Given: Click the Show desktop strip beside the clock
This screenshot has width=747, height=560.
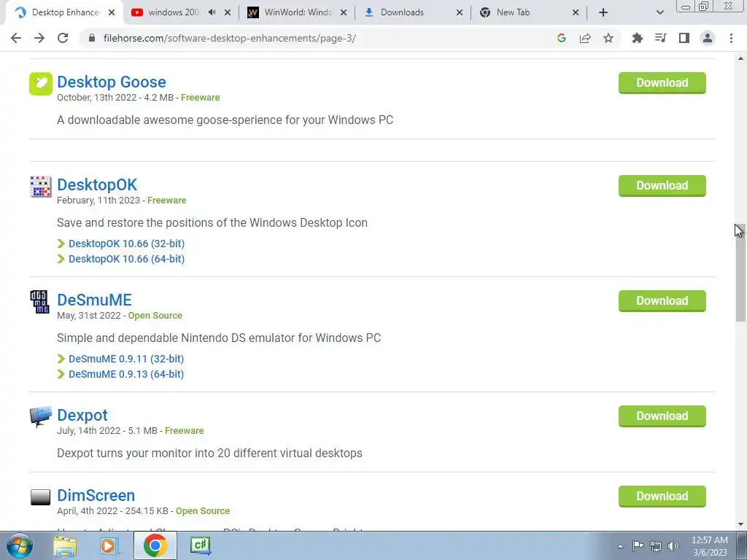Looking at the screenshot, I should coord(741,546).
